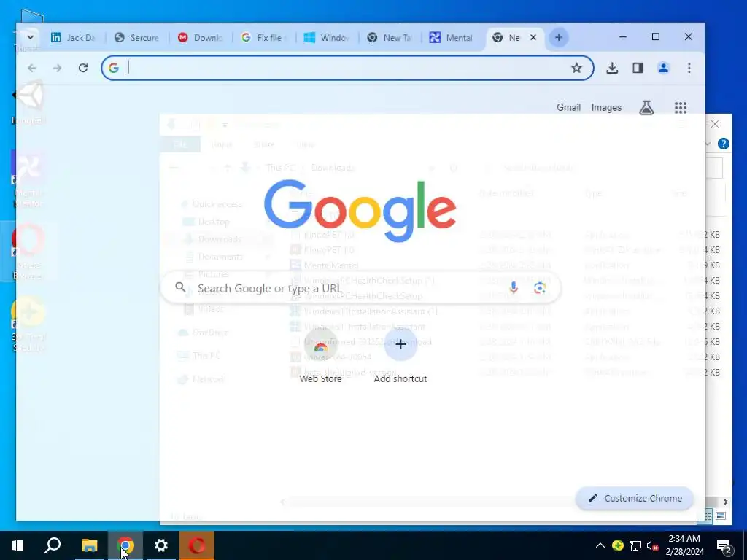Show hidden system tray icons
This screenshot has width=747, height=560.
coord(600,545)
